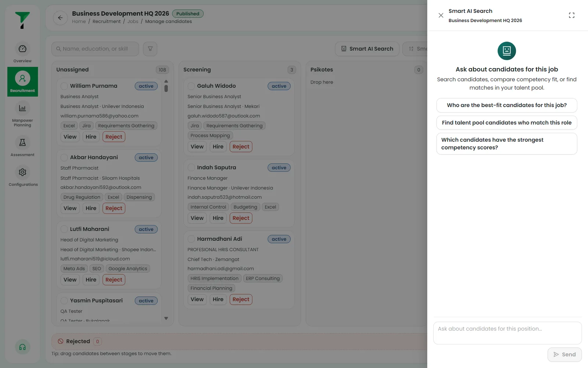Viewport: 588px width, 368px height.
Task: Click the ask about candidates text box
Action: pyautogui.click(x=507, y=333)
